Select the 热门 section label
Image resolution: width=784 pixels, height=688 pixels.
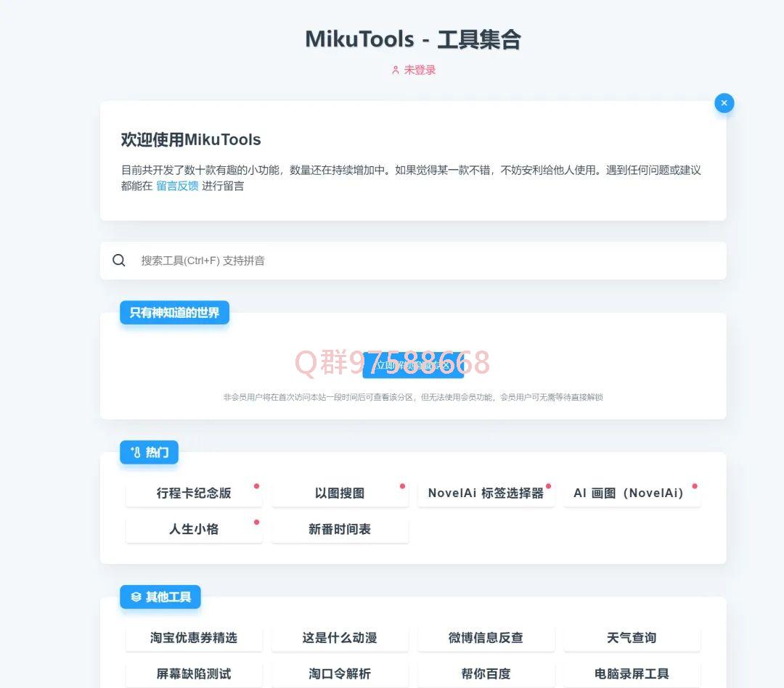pos(149,453)
